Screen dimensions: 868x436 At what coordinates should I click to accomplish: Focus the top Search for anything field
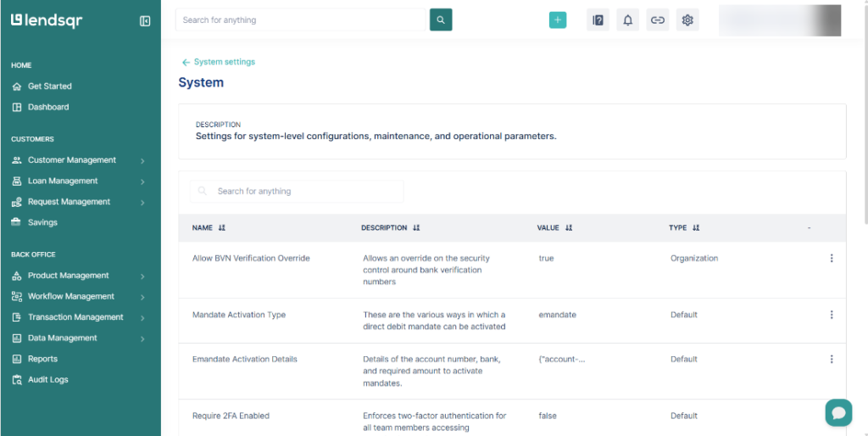301,20
